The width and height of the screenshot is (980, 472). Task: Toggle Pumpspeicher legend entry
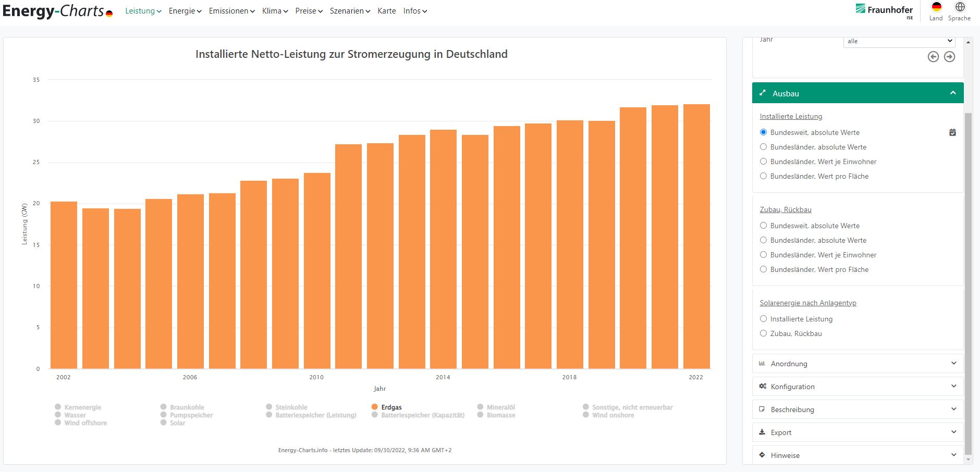(x=187, y=415)
